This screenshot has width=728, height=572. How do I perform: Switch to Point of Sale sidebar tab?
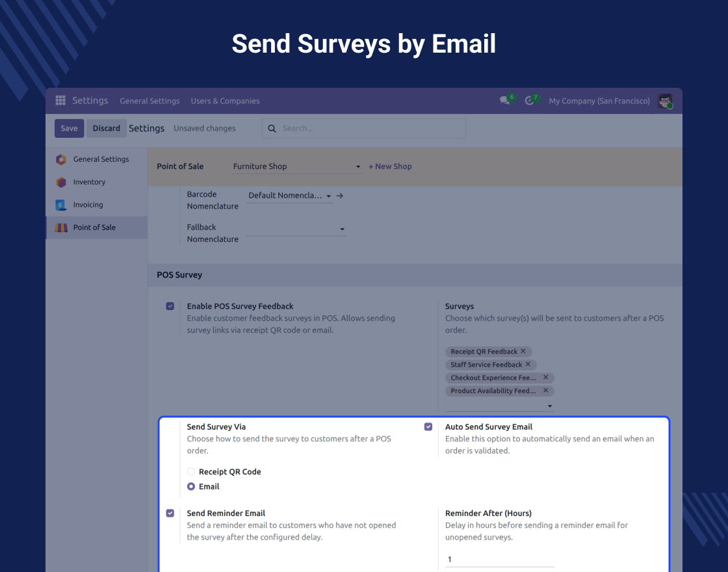[x=97, y=227]
